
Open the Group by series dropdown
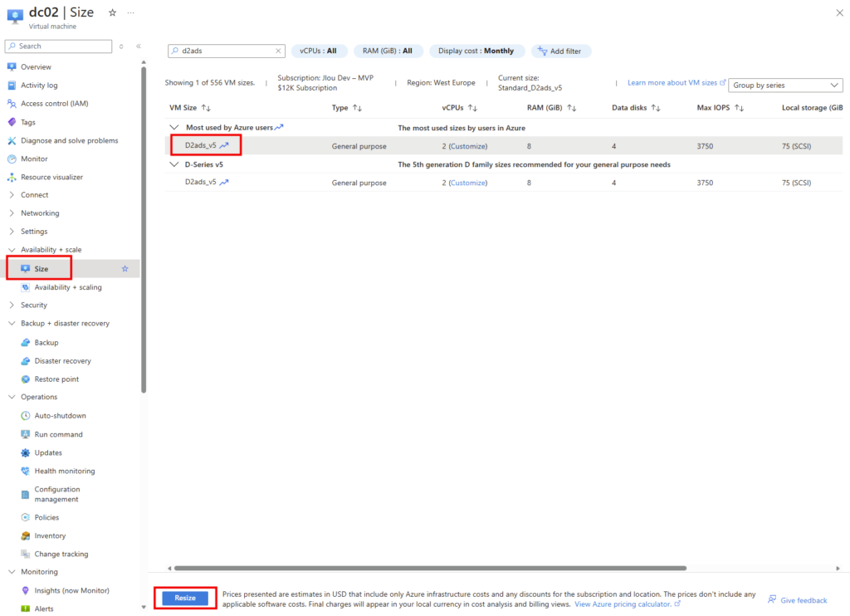coord(785,86)
